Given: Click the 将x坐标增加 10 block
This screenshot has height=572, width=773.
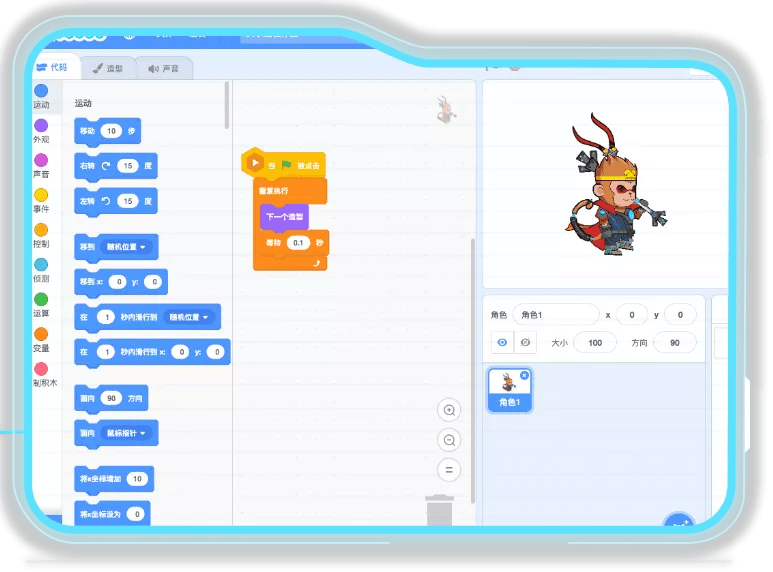Looking at the screenshot, I should (114, 479).
